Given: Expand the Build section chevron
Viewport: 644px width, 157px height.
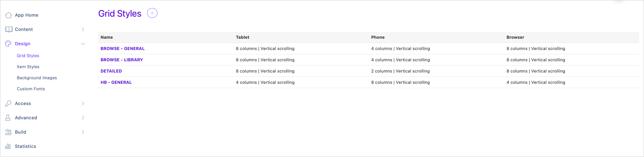Looking at the screenshot, I should pyautogui.click(x=83, y=132).
